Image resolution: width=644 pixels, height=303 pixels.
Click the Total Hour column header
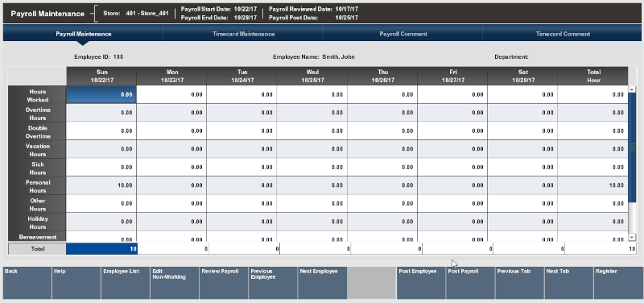coord(592,76)
